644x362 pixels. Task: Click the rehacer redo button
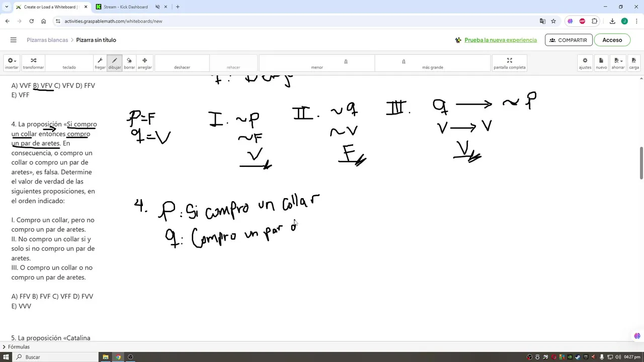(x=233, y=63)
